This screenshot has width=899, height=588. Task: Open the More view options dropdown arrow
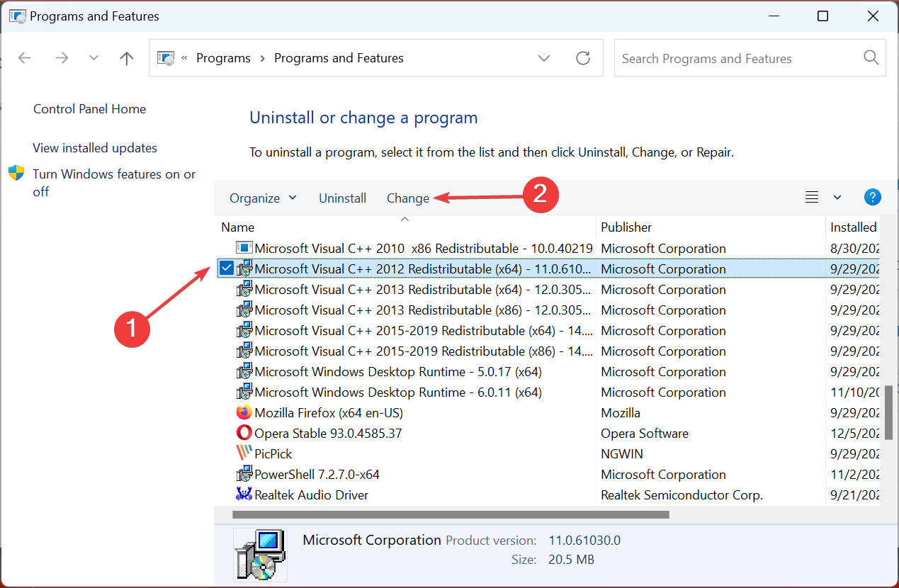(x=837, y=198)
